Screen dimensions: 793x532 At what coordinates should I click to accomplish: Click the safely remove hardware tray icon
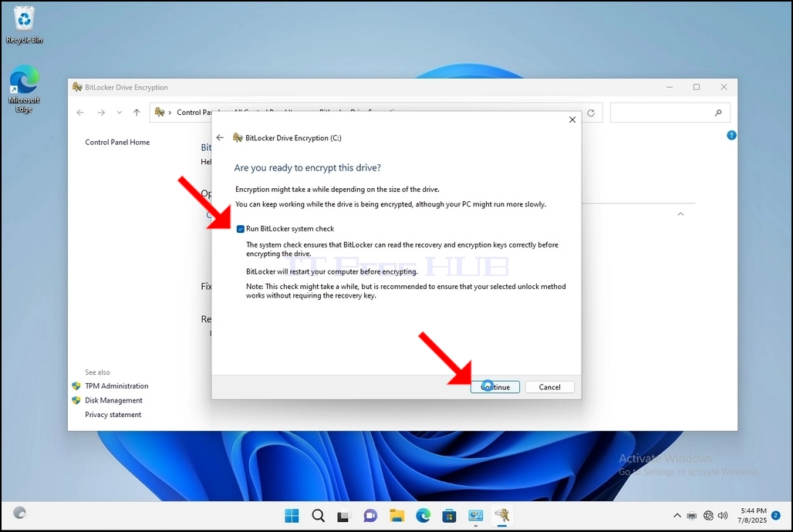(692, 516)
